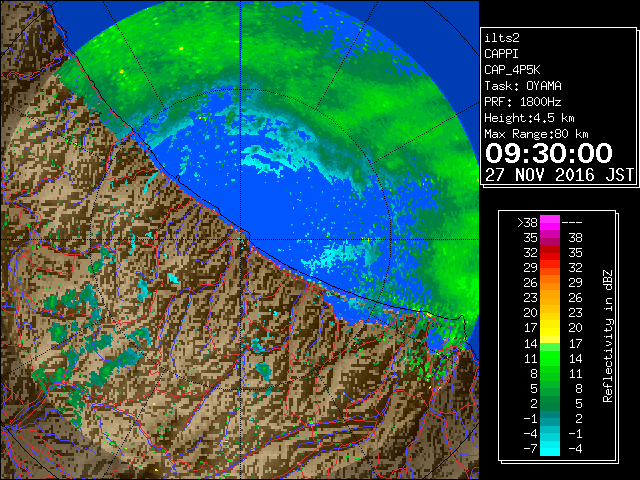Click the '>38' legend value

[527, 222]
